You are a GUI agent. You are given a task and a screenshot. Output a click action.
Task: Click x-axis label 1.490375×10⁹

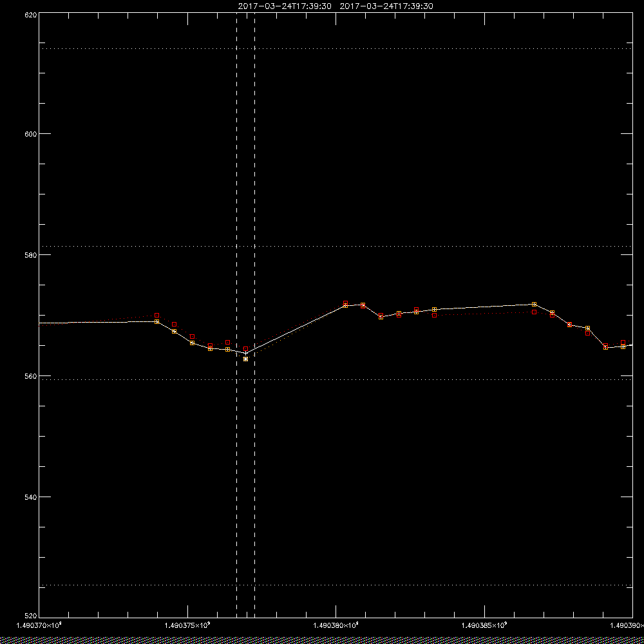tap(187, 625)
